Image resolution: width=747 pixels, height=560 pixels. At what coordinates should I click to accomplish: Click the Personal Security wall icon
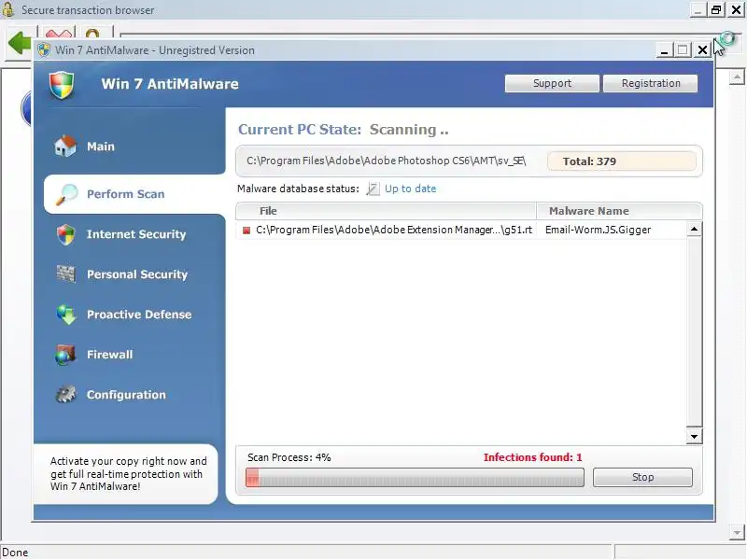point(65,273)
